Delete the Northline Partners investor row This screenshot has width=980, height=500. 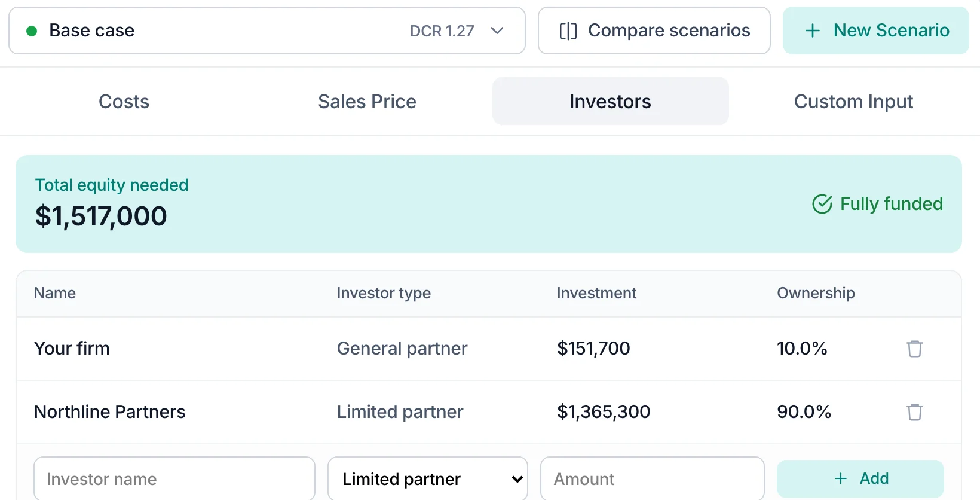pyautogui.click(x=914, y=412)
